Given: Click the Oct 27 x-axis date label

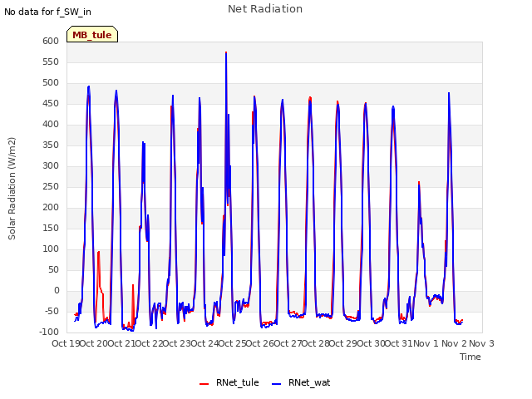Looking at the screenshot, I should (288, 343).
